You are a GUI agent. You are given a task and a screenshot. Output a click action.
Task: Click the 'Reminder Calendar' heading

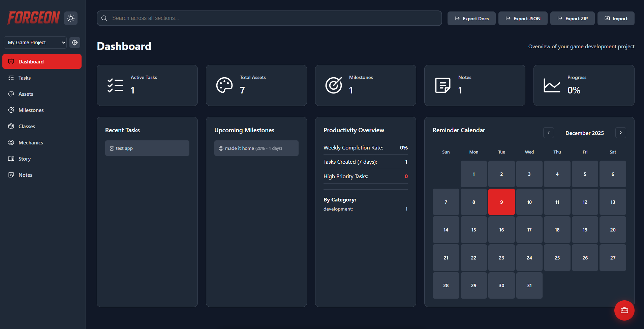tap(459, 130)
